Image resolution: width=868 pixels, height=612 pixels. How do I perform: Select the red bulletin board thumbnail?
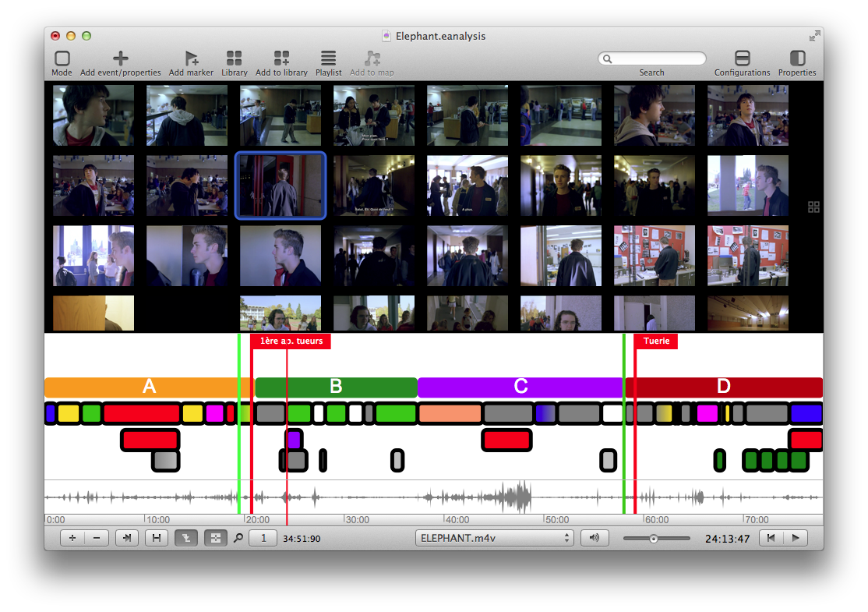click(x=655, y=256)
